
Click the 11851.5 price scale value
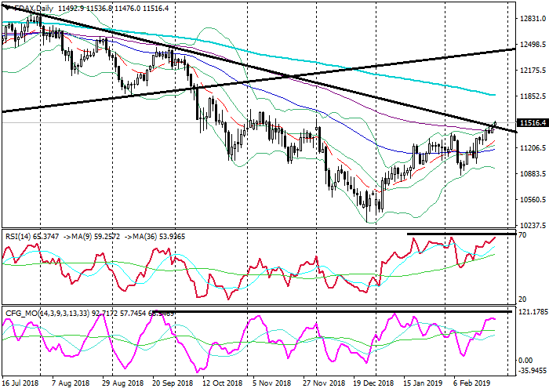tap(533, 97)
